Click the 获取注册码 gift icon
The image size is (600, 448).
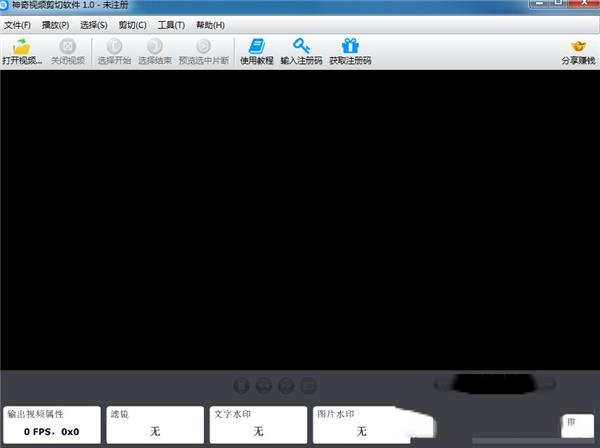click(350, 46)
